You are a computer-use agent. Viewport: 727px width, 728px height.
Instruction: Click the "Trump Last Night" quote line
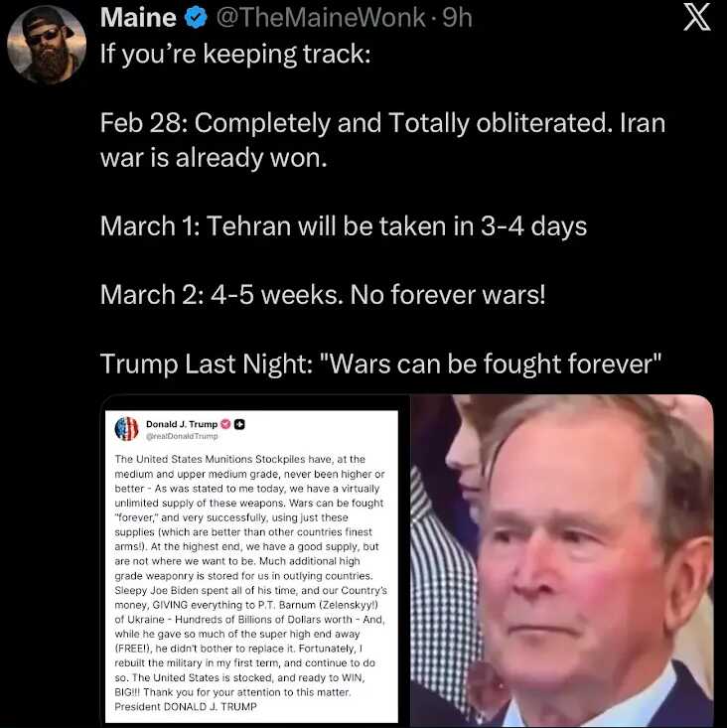click(x=381, y=364)
